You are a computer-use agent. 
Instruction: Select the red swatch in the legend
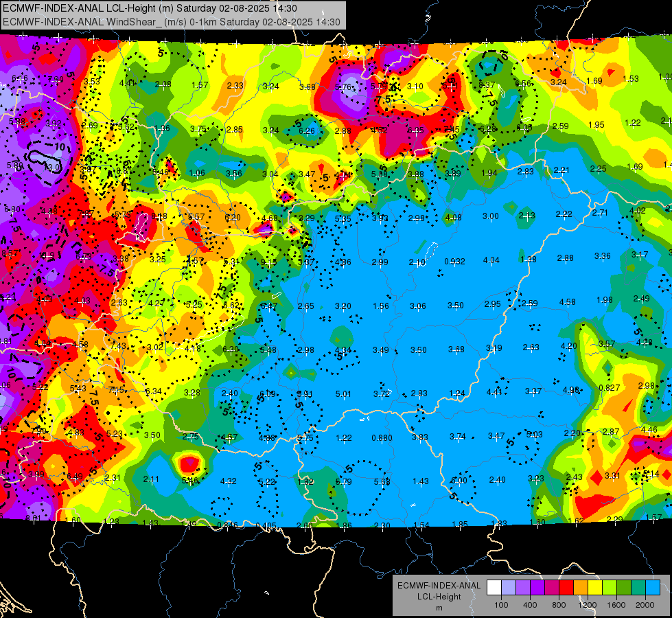[x=566, y=588]
